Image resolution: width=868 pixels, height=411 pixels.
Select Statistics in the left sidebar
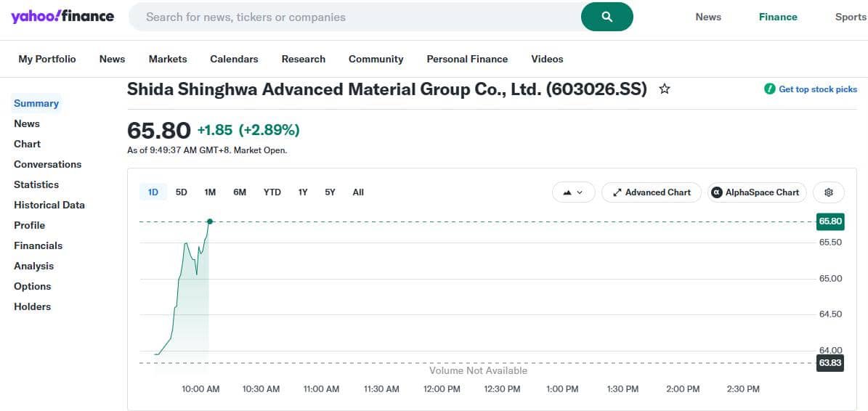(x=36, y=184)
